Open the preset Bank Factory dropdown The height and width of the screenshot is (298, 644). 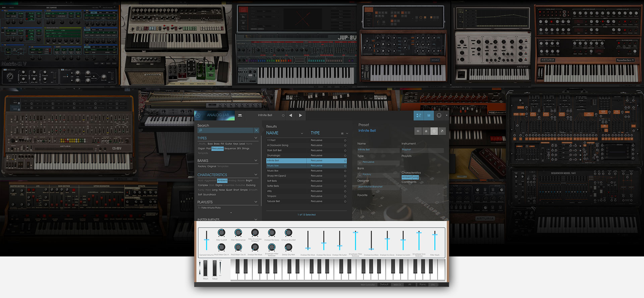pyautogui.click(x=360, y=175)
